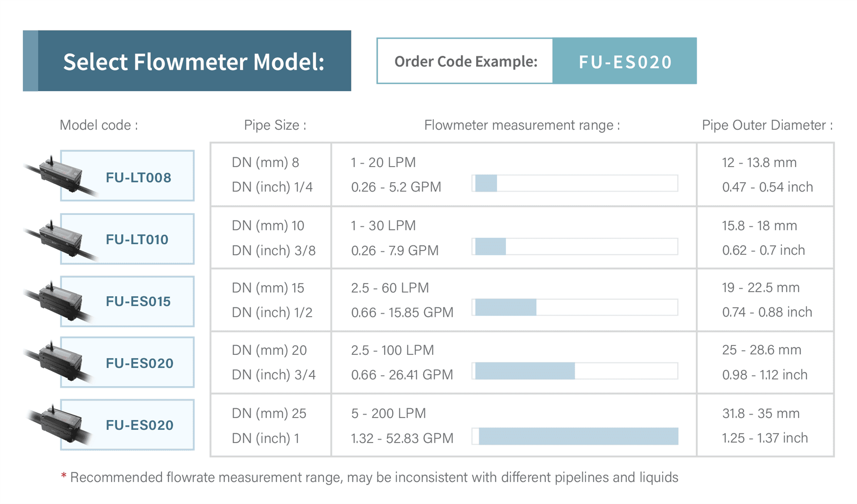Viewport: 857px width, 504px height.
Task: Click the teal FU-ES020 order code box
Action: coord(624,61)
